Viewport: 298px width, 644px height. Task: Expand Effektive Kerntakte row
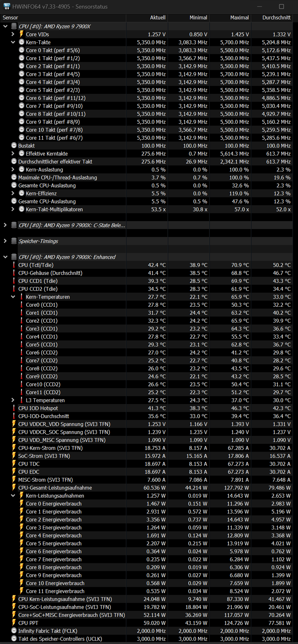tap(13, 154)
